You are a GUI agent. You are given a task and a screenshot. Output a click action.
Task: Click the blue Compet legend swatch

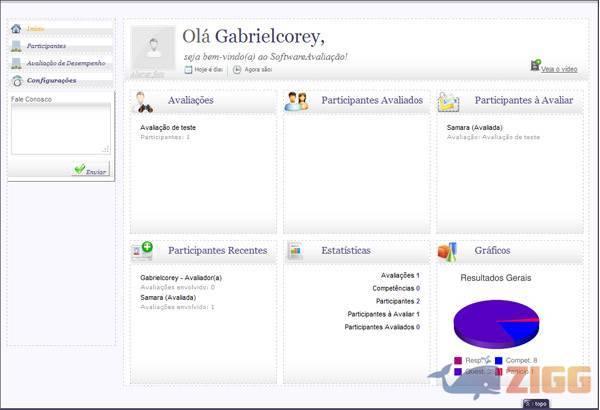pos(499,361)
